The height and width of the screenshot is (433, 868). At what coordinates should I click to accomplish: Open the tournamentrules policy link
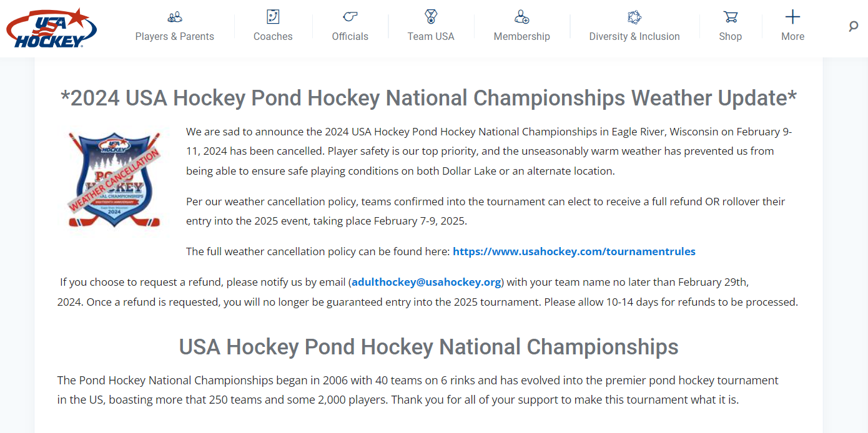coord(574,251)
